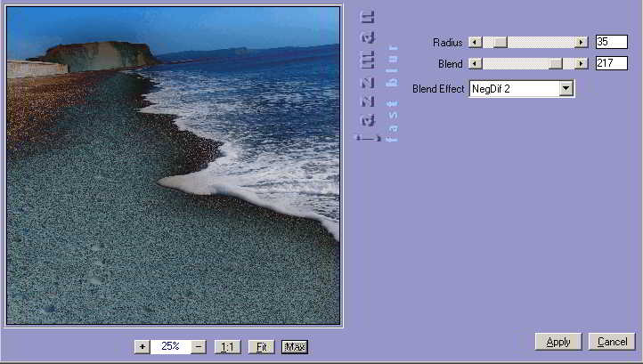
Task: Click the Blend slider thumb
Action: (x=556, y=64)
